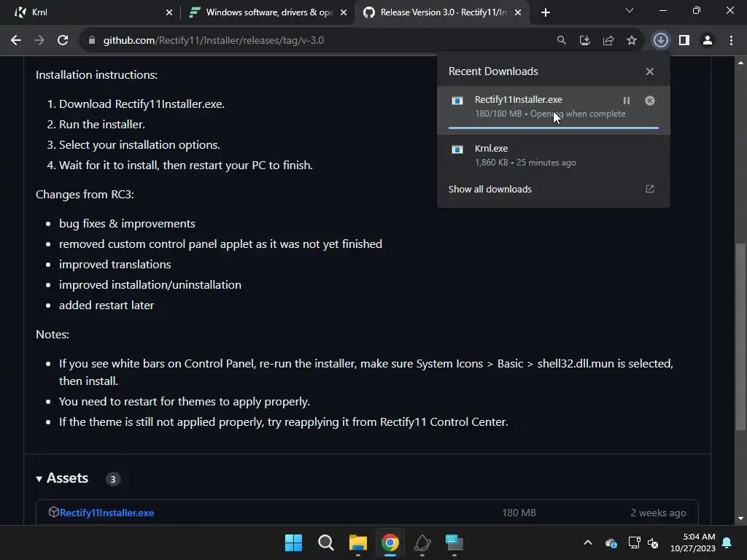747x560 pixels.
Task: Open the clock and date flyout
Action: click(x=693, y=542)
